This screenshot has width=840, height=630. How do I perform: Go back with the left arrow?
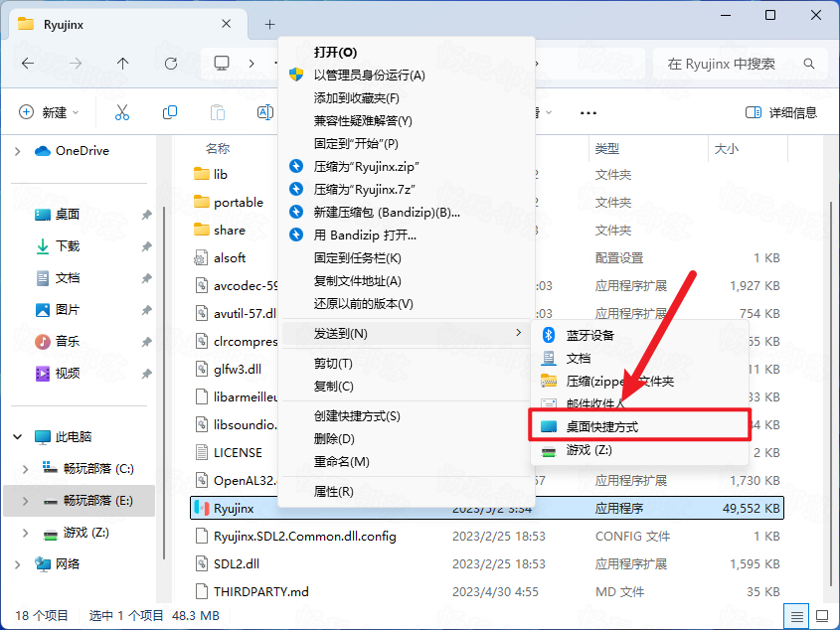[28, 64]
